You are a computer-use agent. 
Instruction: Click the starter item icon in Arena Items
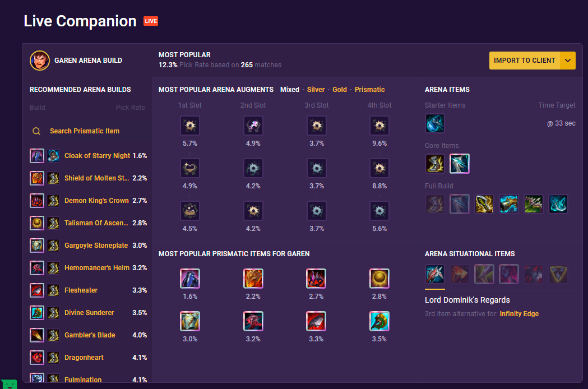(x=434, y=123)
